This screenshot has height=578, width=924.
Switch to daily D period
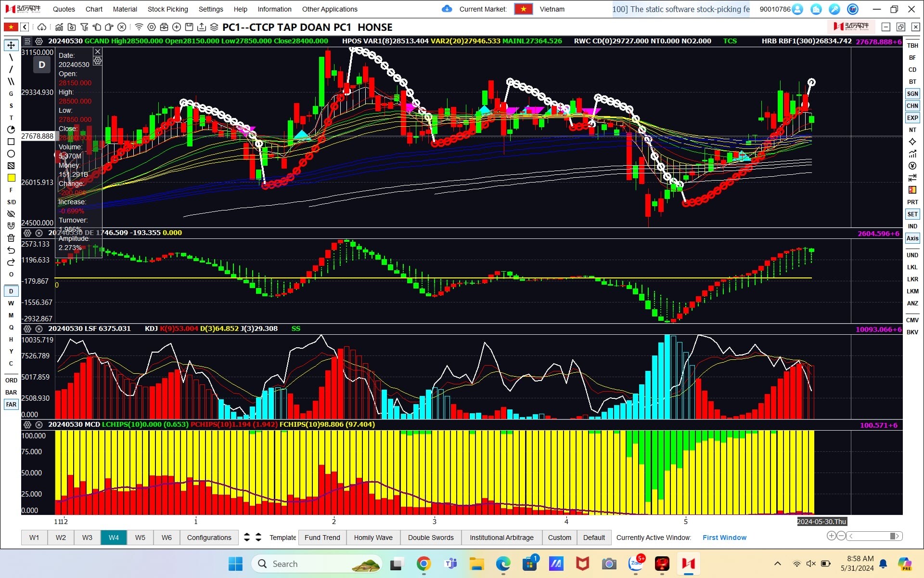coord(11,291)
